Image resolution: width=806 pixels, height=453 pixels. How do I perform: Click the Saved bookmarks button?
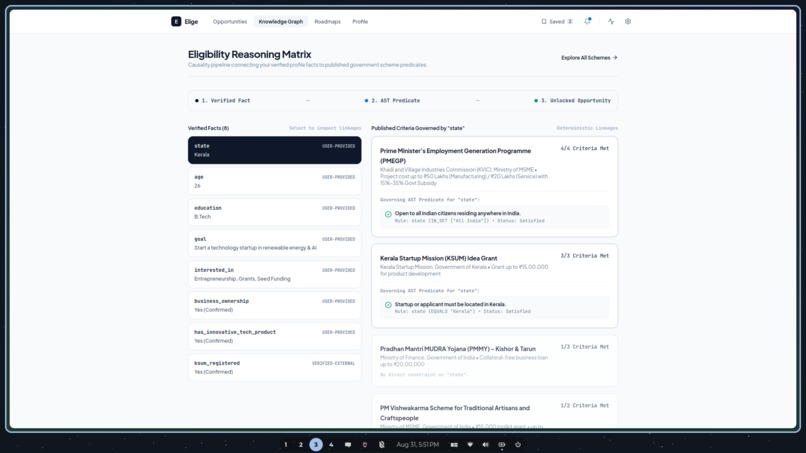click(557, 22)
